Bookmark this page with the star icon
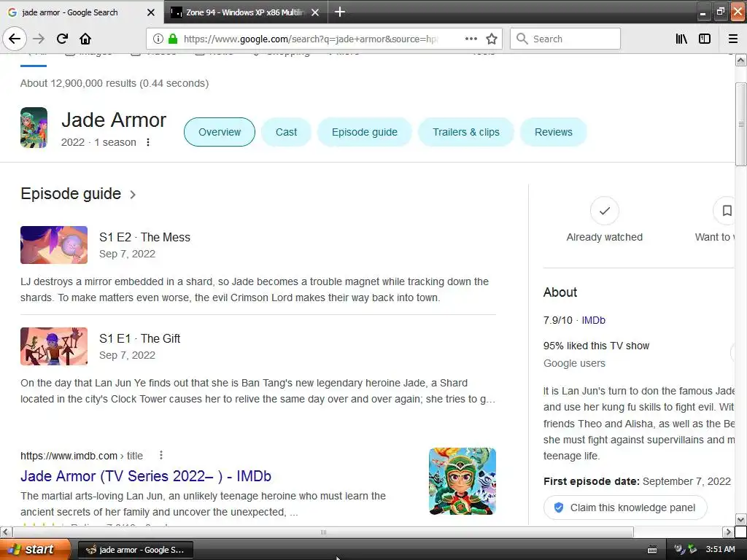This screenshot has width=747, height=560. click(x=492, y=39)
